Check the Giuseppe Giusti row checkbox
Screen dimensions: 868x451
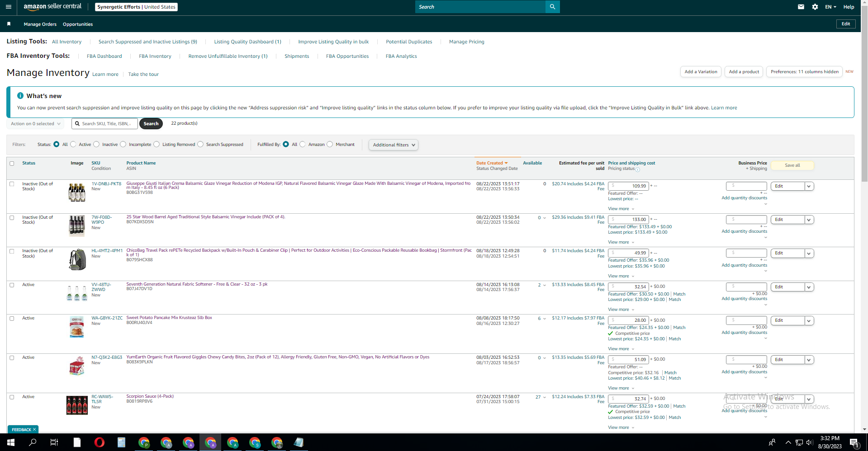(x=12, y=184)
